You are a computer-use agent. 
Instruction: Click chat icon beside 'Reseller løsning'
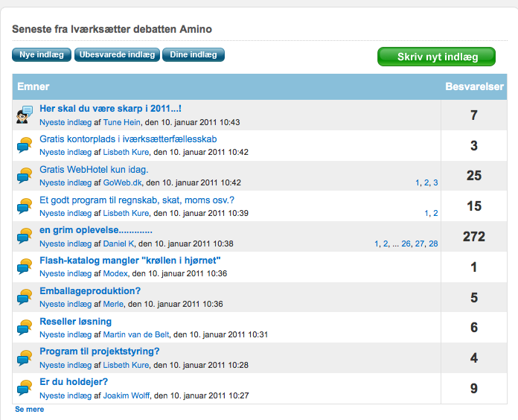point(25,327)
